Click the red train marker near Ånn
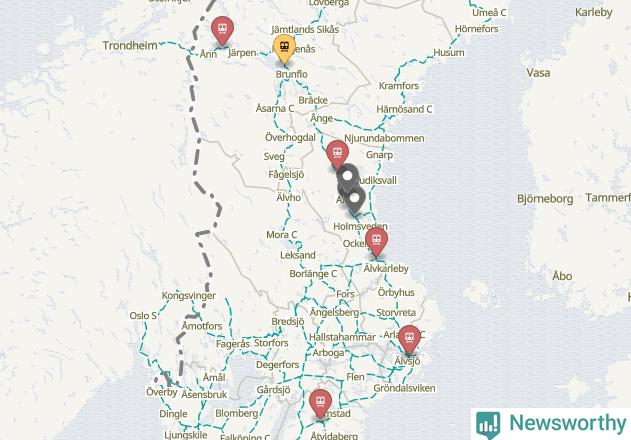The height and width of the screenshot is (440, 631). click(222, 29)
